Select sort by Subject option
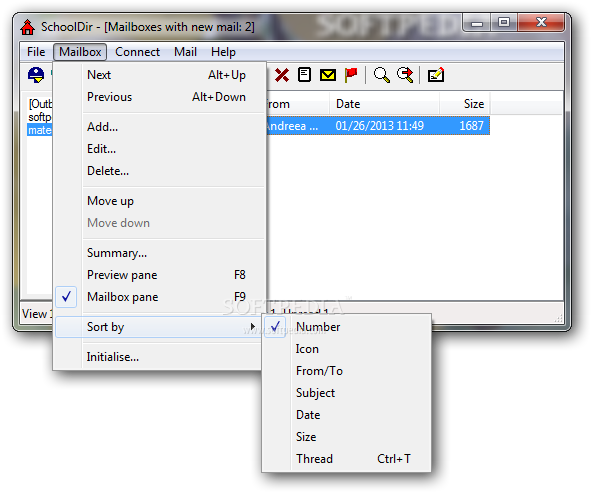 347,393
